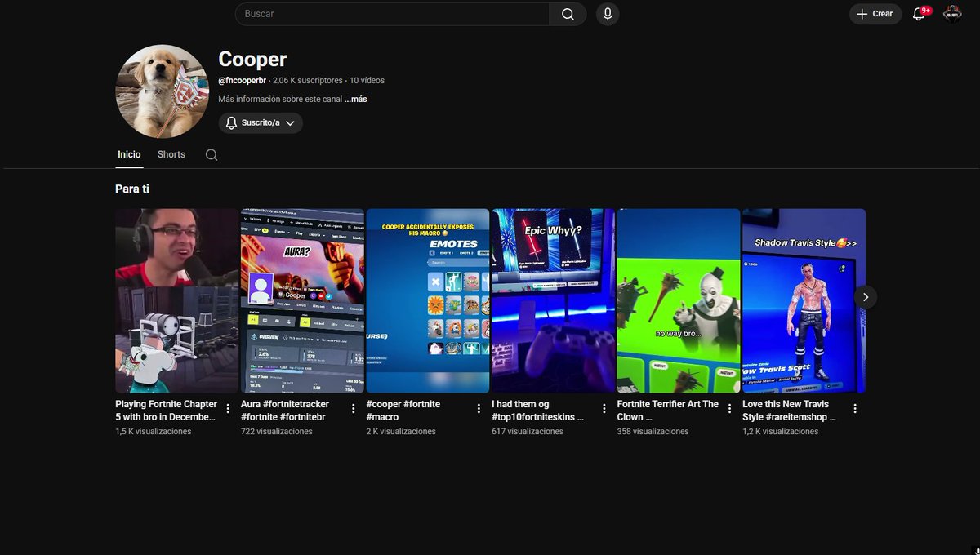
Task: Open the account avatar menu
Action: [x=952, y=14]
